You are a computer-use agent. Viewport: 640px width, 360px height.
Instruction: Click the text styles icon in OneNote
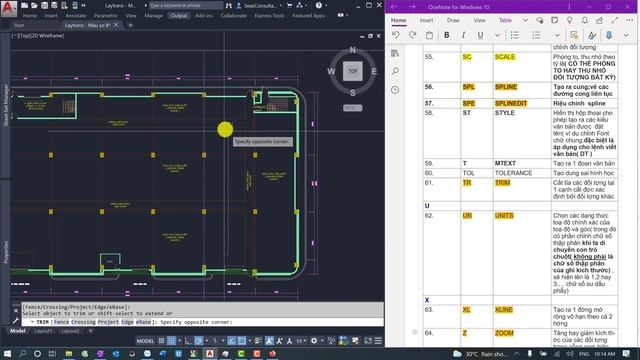tap(592, 35)
